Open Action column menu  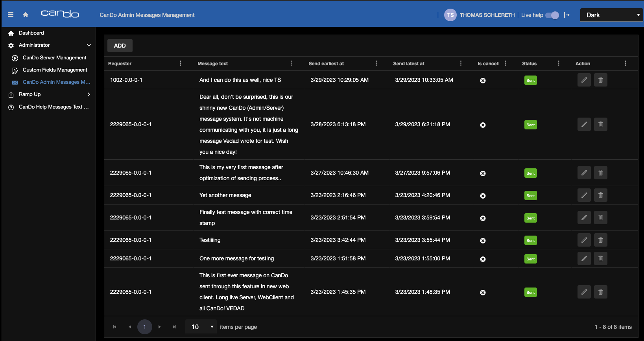point(625,63)
